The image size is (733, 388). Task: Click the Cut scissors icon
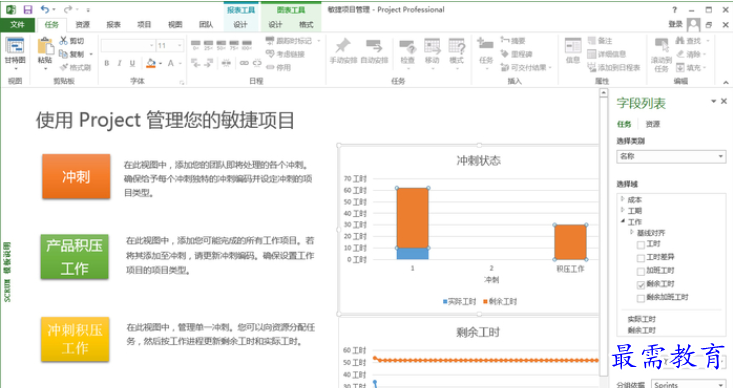(64, 41)
